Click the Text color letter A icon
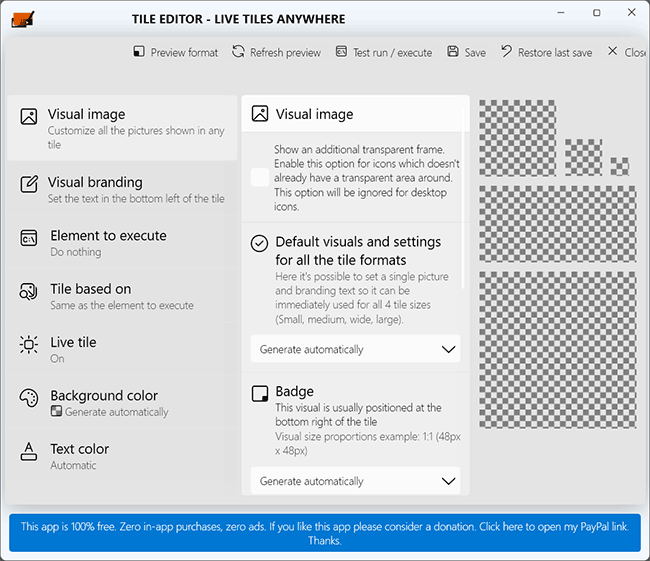This screenshot has width=650, height=561. pos(29,452)
